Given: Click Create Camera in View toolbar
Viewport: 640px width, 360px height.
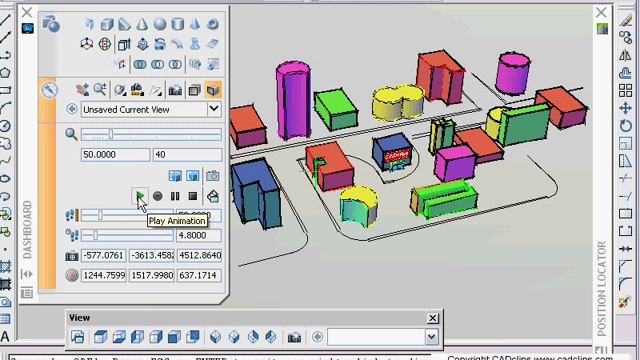Looking at the screenshot, I should (294, 337).
